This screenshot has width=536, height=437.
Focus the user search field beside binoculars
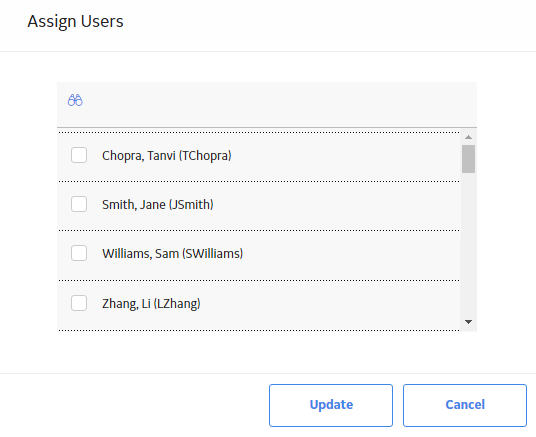[x=277, y=101]
